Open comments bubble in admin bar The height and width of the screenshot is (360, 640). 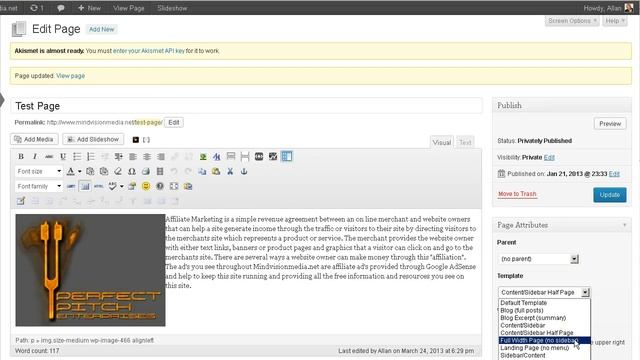(61, 8)
